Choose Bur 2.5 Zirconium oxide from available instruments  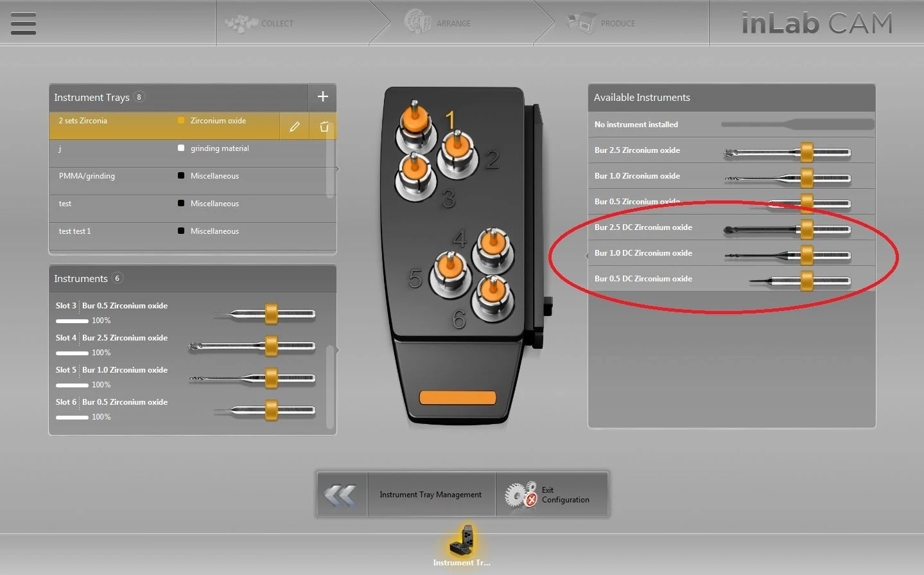[731, 150]
